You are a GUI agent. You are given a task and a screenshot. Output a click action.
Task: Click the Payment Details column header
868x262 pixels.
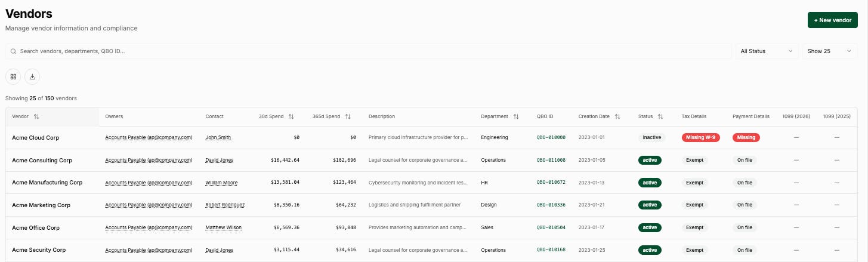pos(751,116)
